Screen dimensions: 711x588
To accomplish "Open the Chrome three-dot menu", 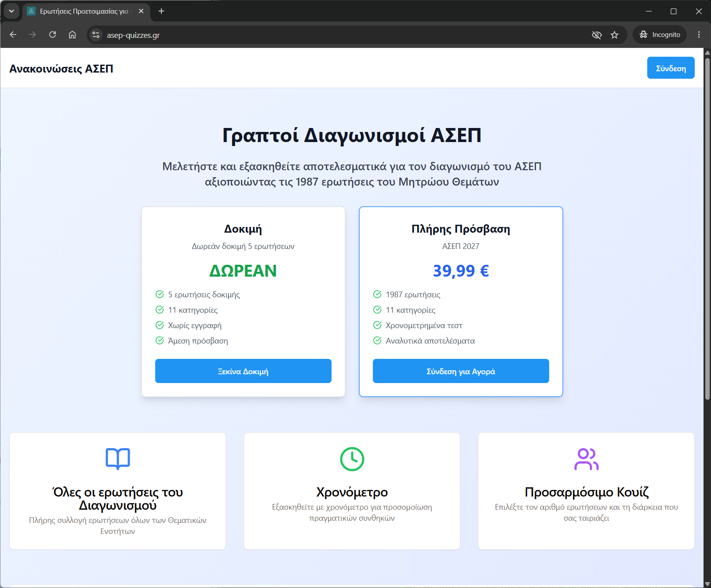I will tap(699, 35).
